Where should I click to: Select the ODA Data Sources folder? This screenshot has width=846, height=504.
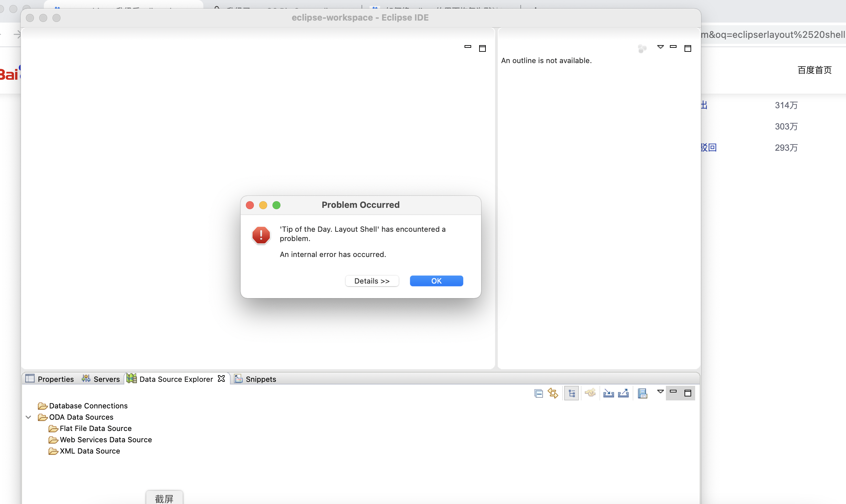point(75,417)
